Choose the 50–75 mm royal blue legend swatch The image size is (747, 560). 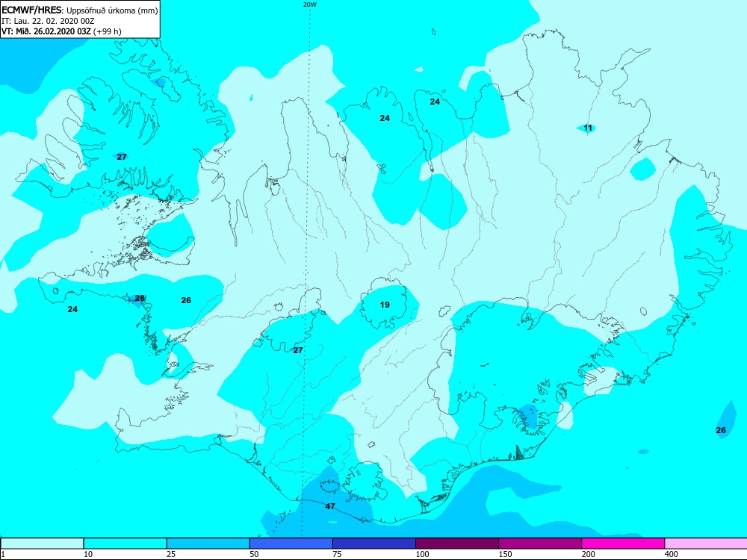click(291, 544)
